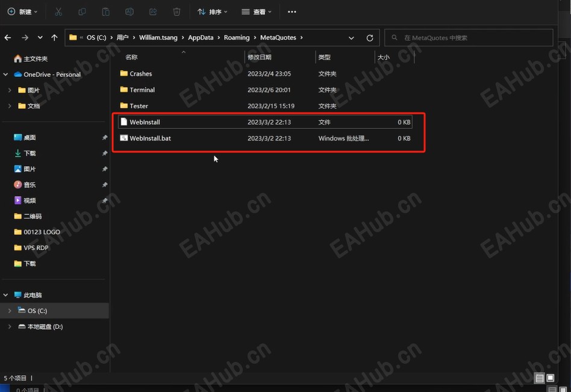The width and height of the screenshot is (571, 392).
Task: Open the Sort dropdown menu
Action: (212, 11)
